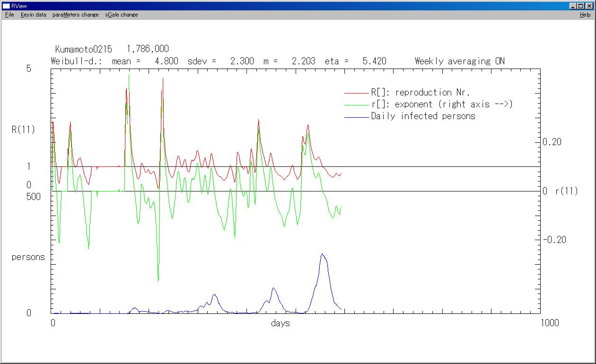Maximize the RView window

click(581, 6)
